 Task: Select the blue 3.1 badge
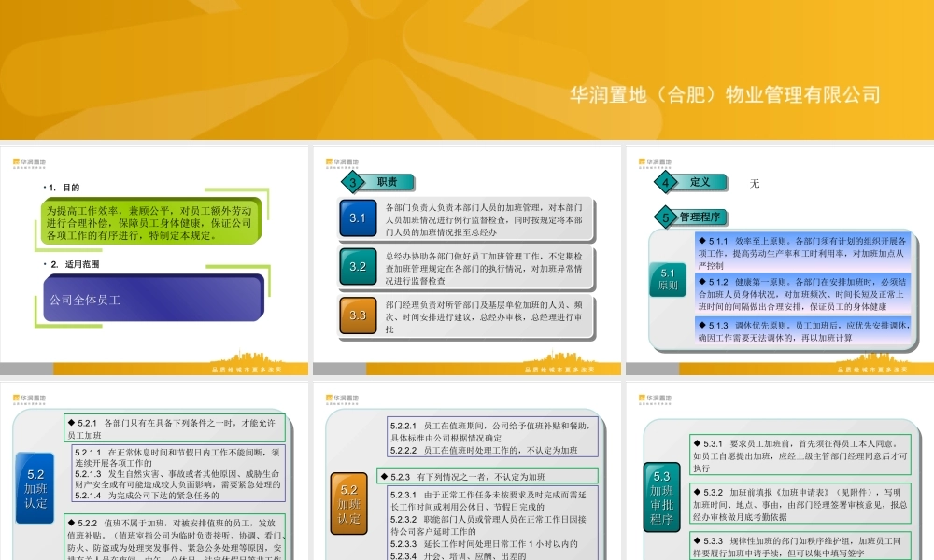358,218
